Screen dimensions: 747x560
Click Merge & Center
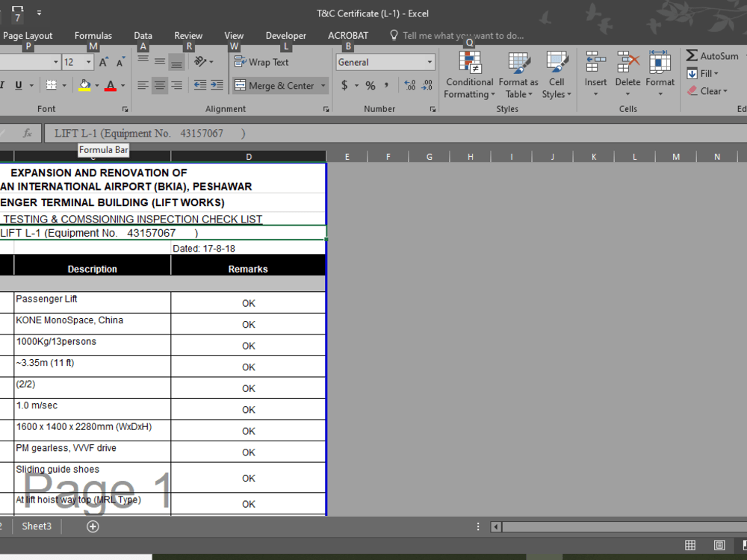click(274, 86)
